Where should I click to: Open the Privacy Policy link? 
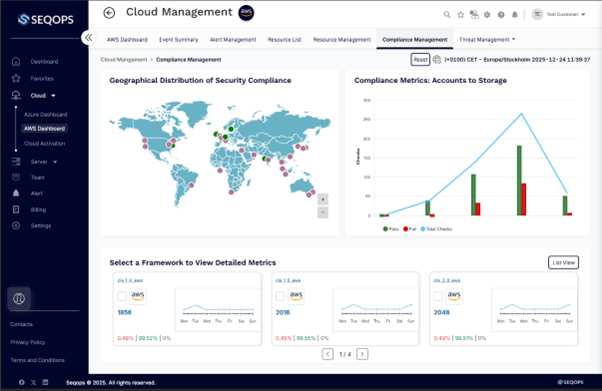[x=28, y=342]
